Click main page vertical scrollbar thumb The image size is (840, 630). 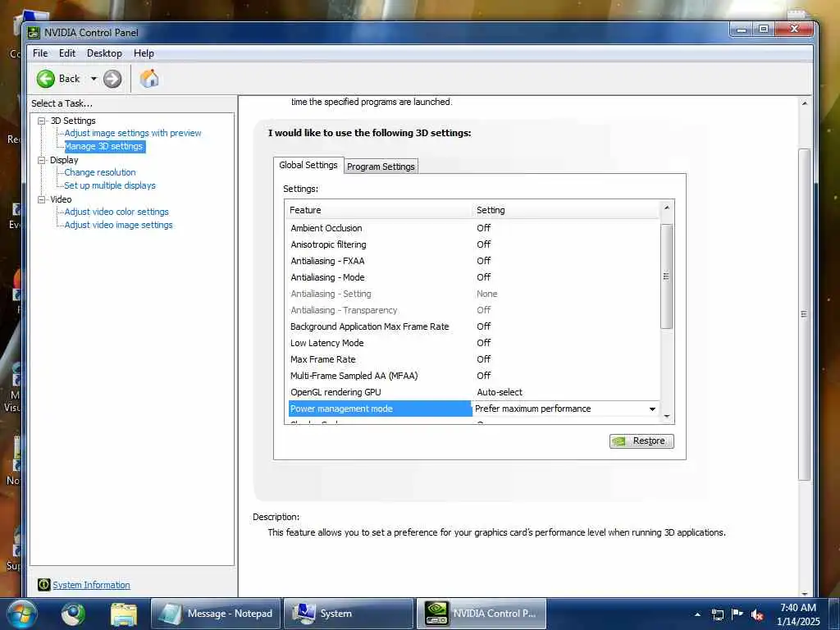(804, 314)
